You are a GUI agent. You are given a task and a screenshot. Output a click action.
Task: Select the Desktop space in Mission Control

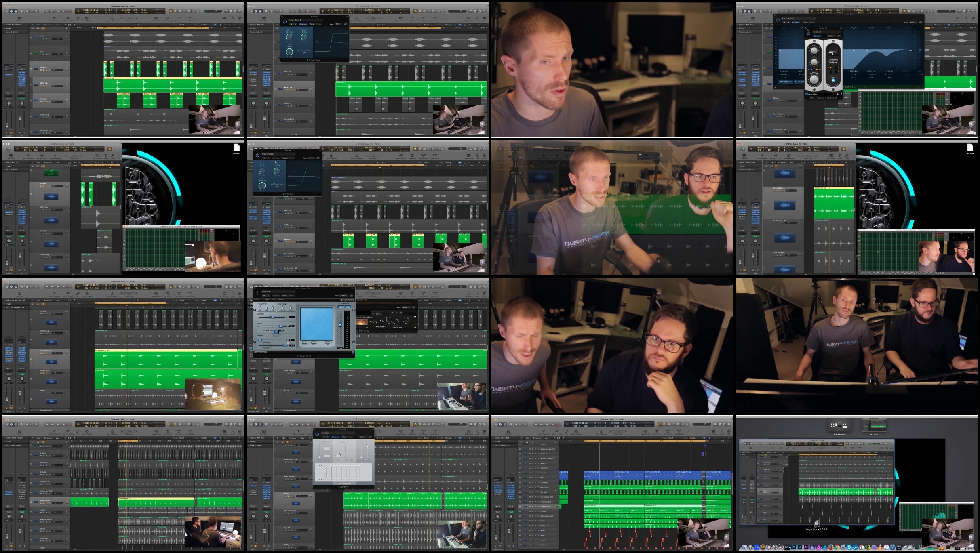tap(874, 426)
